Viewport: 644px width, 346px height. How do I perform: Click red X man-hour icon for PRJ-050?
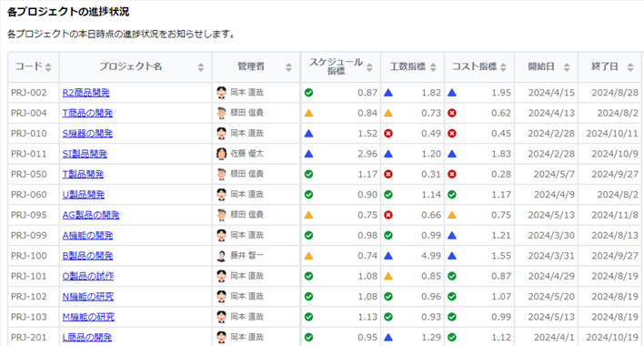388,174
